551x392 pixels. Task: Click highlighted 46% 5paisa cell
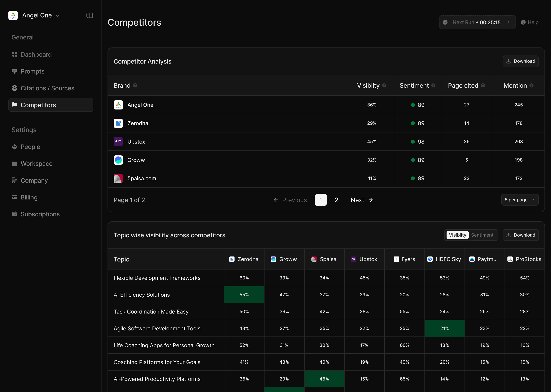tap(324, 379)
